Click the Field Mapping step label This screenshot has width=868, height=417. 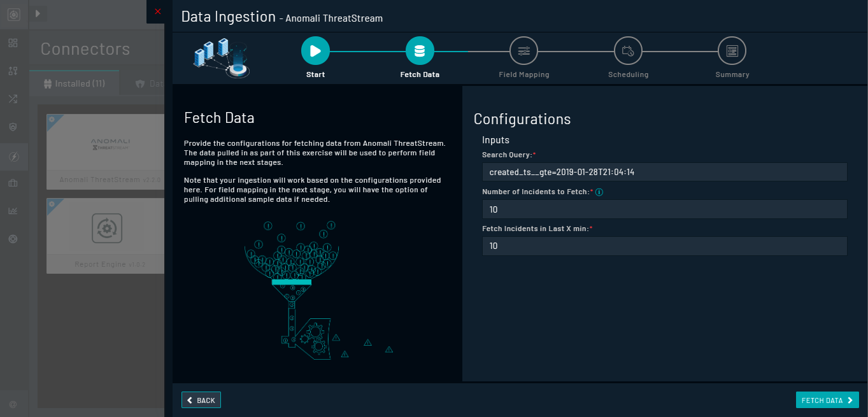[524, 74]
